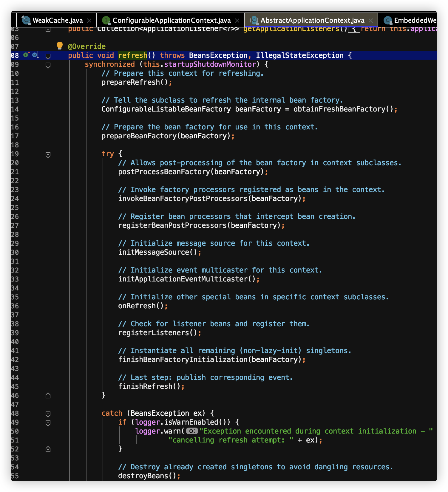Click the yellow intention lightbulb icon

(x=60, y=46)
